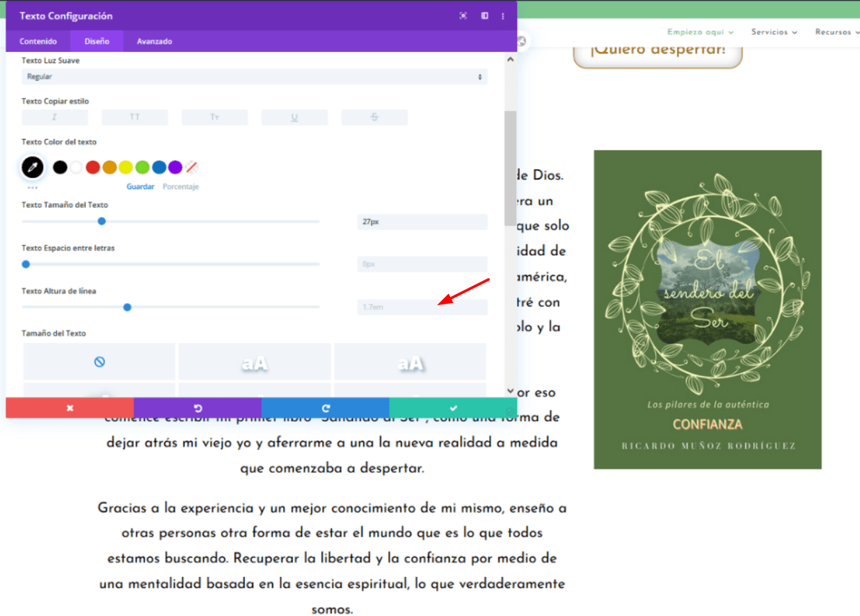The height and width of the screenshot is (616, 860).
Task: Click the settings panel scrollbar up arrow
Action: (x=511, y=60)
